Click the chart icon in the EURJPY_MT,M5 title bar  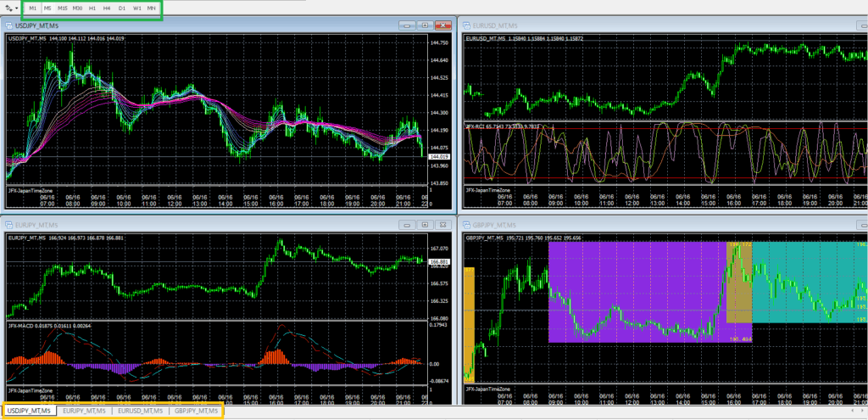[8, 224]
